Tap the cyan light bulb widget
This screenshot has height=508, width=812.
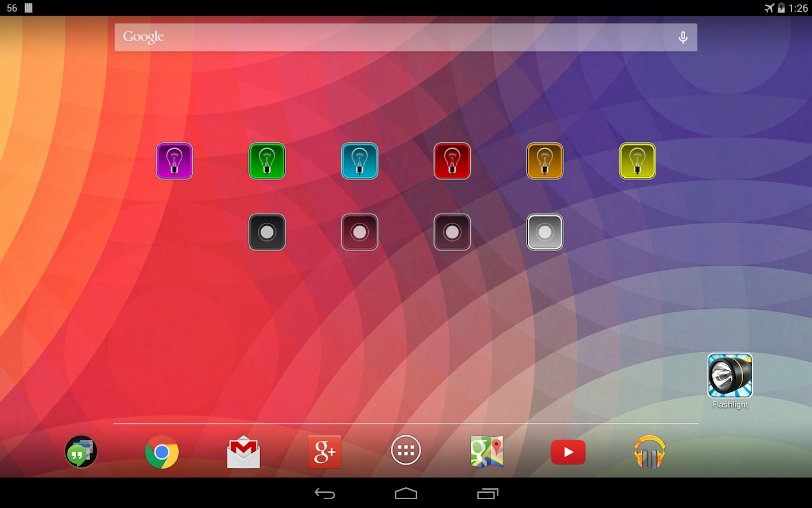[x=359, y=161]
